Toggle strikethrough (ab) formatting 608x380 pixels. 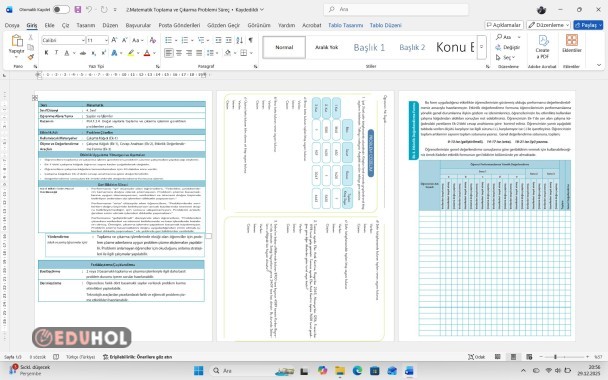[x=83, y=53]
